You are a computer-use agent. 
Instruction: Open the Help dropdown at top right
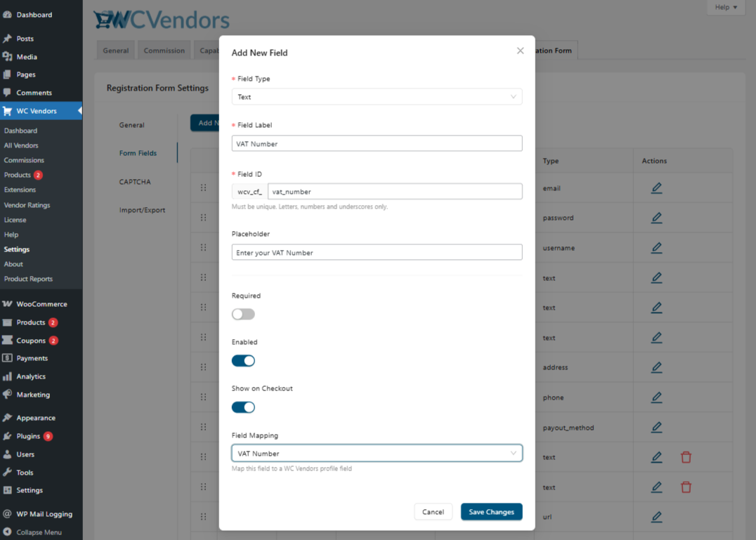point(726,8)
